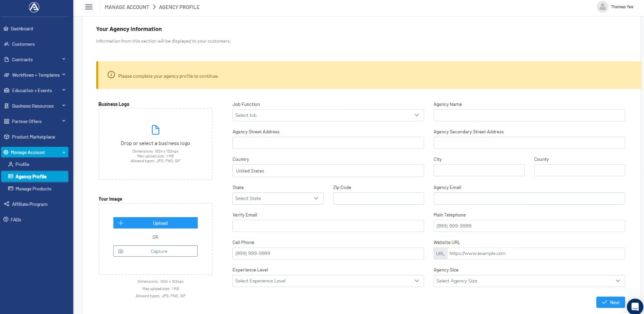Expand the Agency Size dropdown

[x=529, y=281]
